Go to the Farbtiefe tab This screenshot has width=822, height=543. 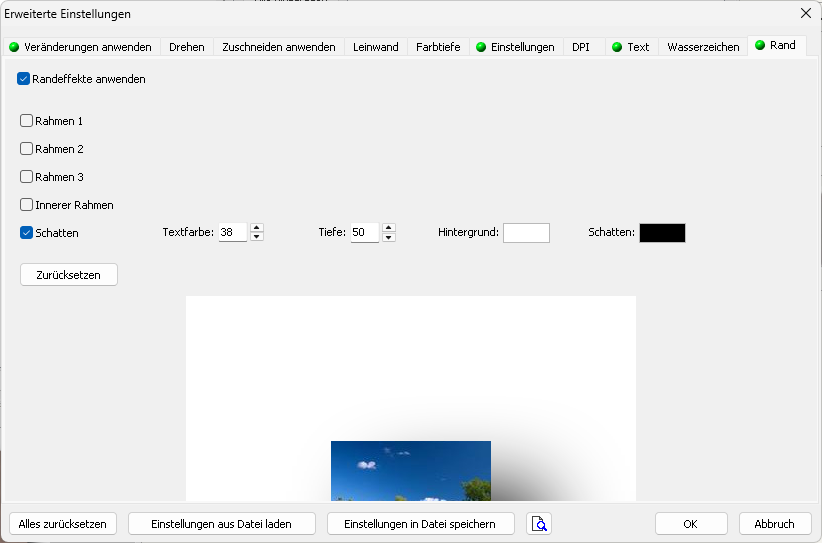click(x=438, y=47)
